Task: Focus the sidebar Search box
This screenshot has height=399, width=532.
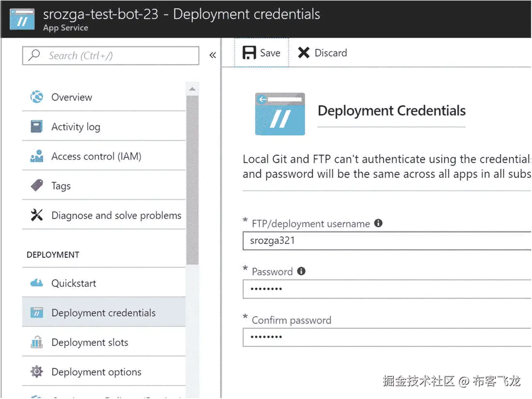Action: (x=116, y=56)
